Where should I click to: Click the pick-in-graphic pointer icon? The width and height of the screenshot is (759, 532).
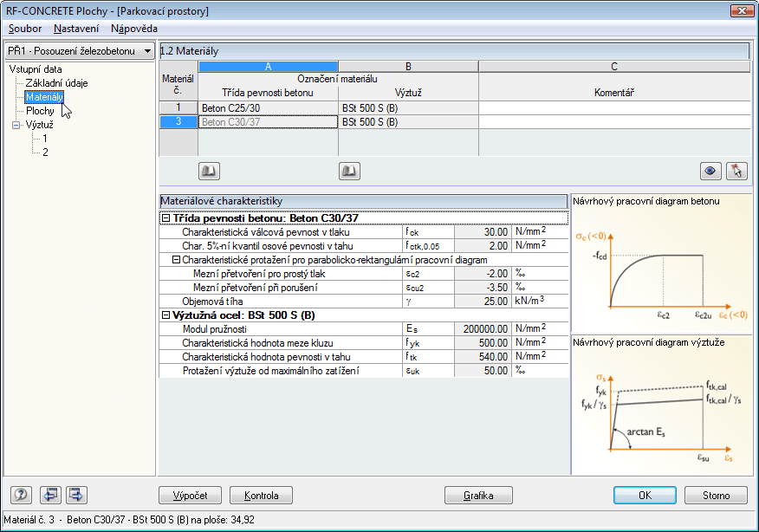click(x=736, y=171)
